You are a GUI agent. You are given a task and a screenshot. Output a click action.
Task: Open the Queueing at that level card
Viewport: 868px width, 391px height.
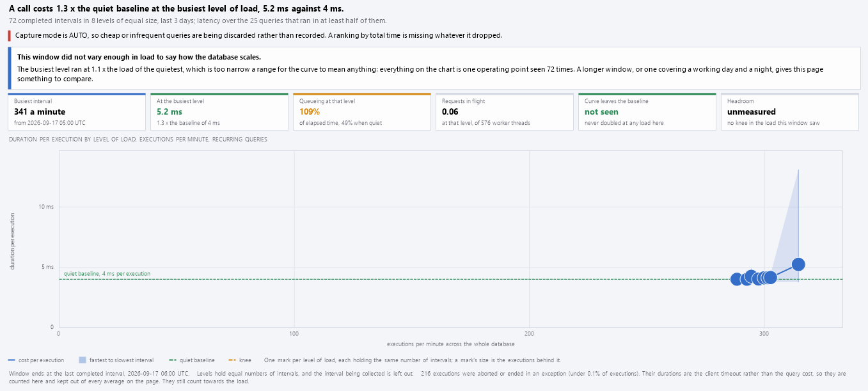click(x=362, y=111)
